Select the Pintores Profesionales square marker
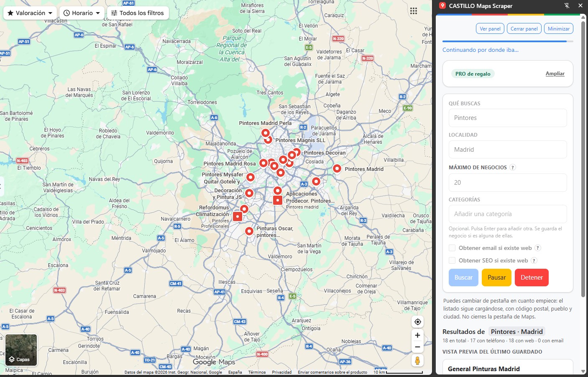This screenshot has height=377, width=588. [x=238, y=217]
